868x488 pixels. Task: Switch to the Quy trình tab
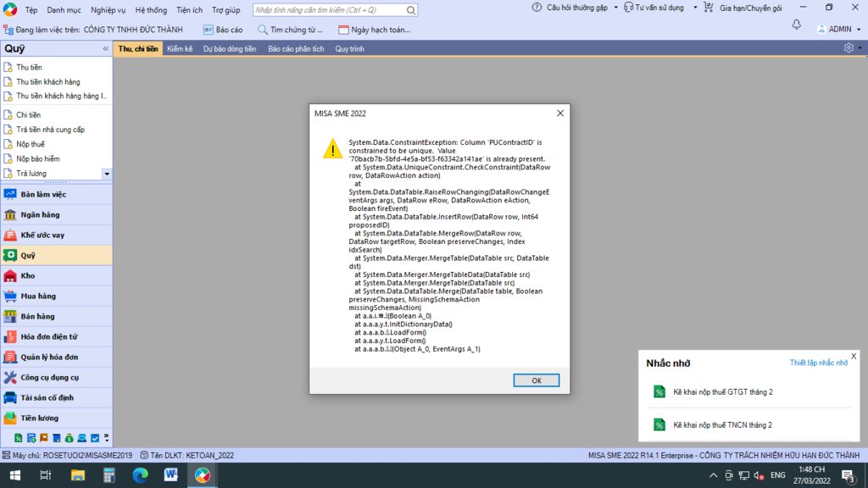point(349,48)
